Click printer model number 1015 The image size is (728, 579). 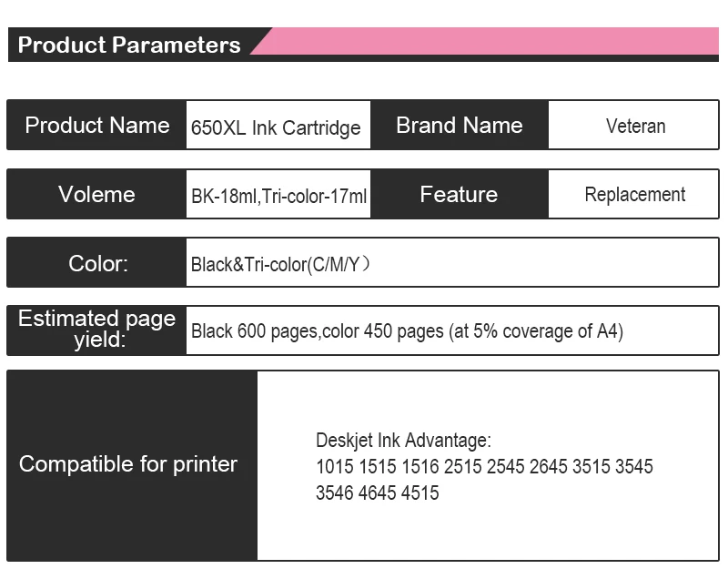(x=334, y=467)
